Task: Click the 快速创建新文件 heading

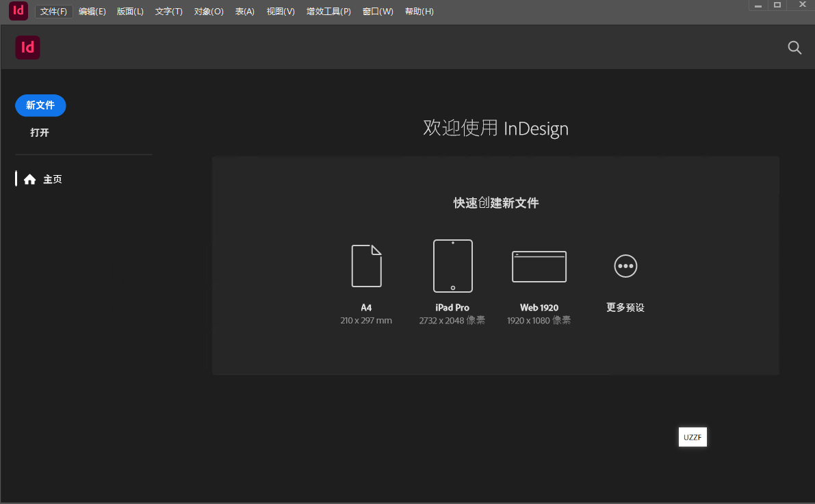Action: click(x=496, y=203)
